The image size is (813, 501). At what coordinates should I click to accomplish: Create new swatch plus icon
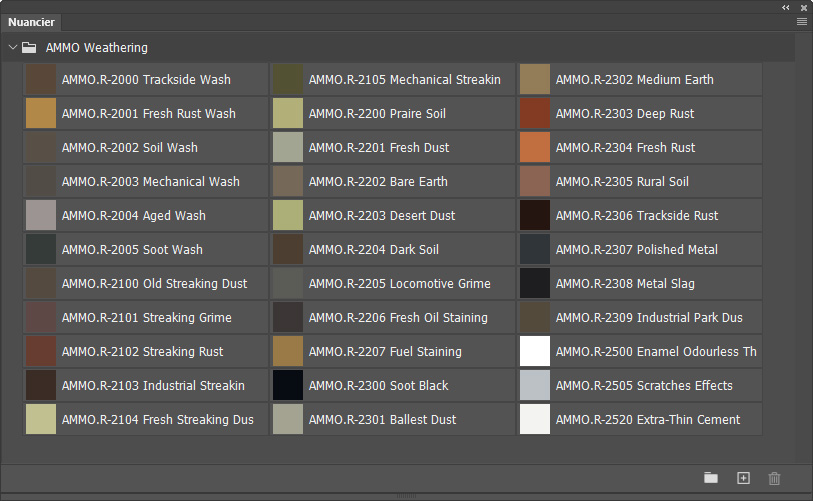coord(744,478)
